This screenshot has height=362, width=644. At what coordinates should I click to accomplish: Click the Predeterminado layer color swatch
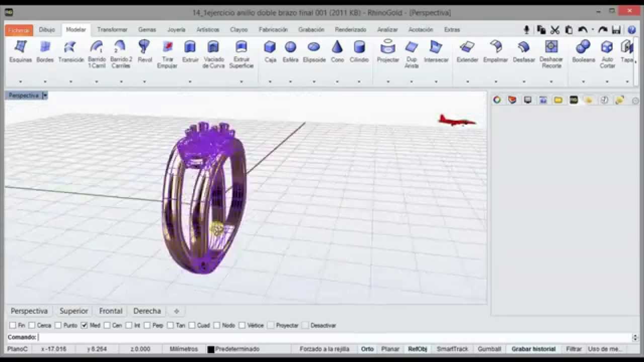coord(211,349)
